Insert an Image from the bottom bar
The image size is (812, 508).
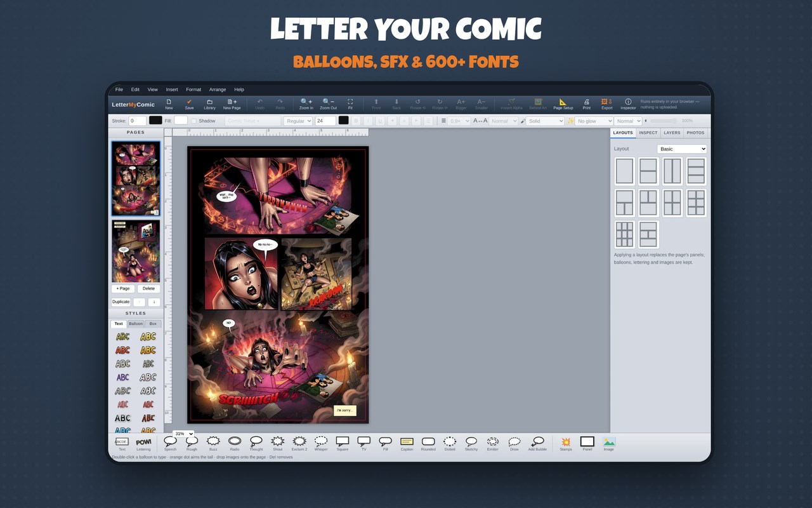coord(609,444)
